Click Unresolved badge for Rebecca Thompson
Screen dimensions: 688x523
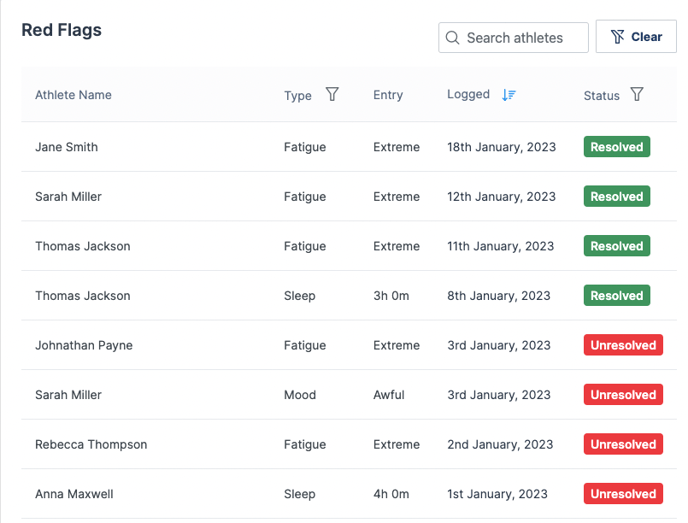click(623, 444)
